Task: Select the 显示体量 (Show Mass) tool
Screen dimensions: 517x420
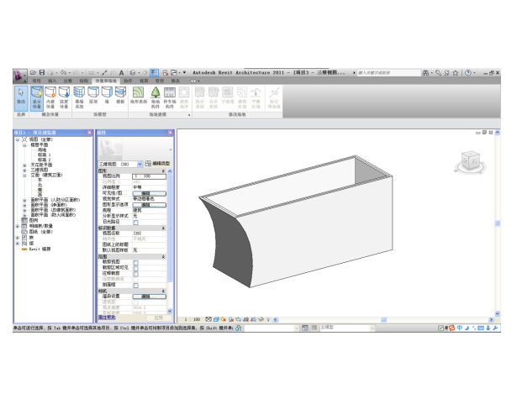Action: click(x=37, y=97)
